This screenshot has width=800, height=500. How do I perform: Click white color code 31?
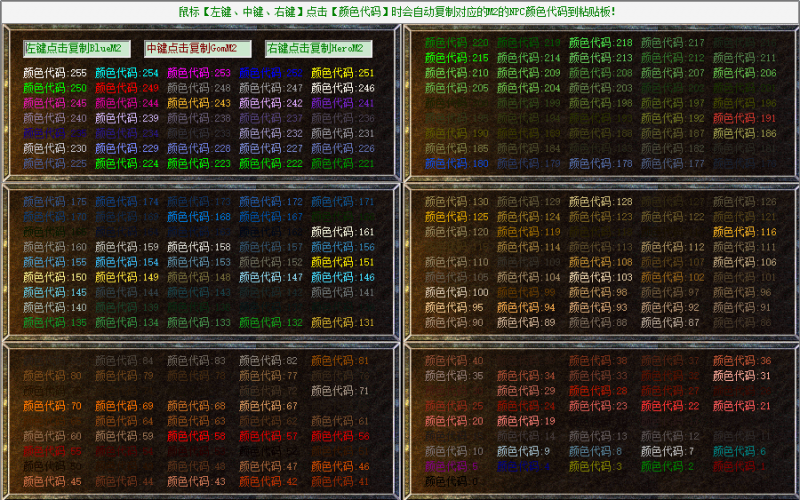point(744,376)
